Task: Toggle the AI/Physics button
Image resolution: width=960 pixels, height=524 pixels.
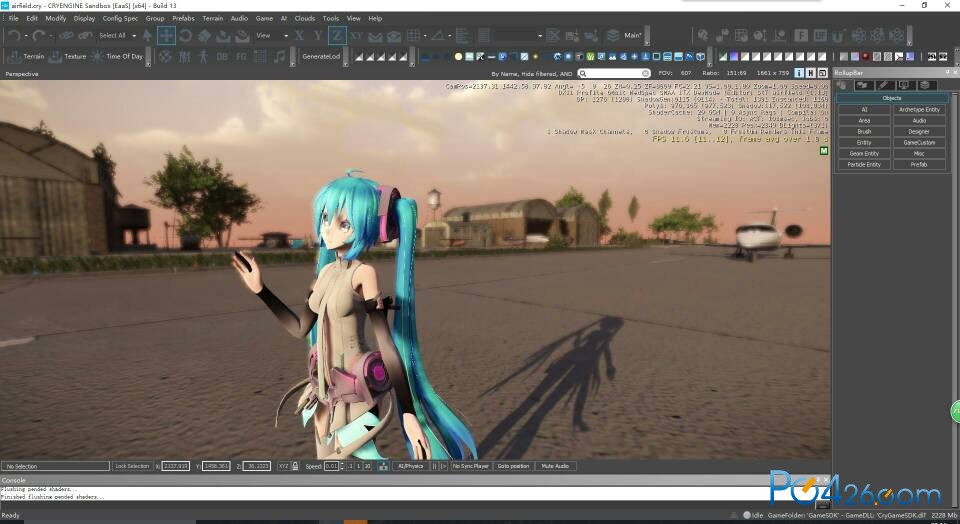Action: (x=411, y=466)
